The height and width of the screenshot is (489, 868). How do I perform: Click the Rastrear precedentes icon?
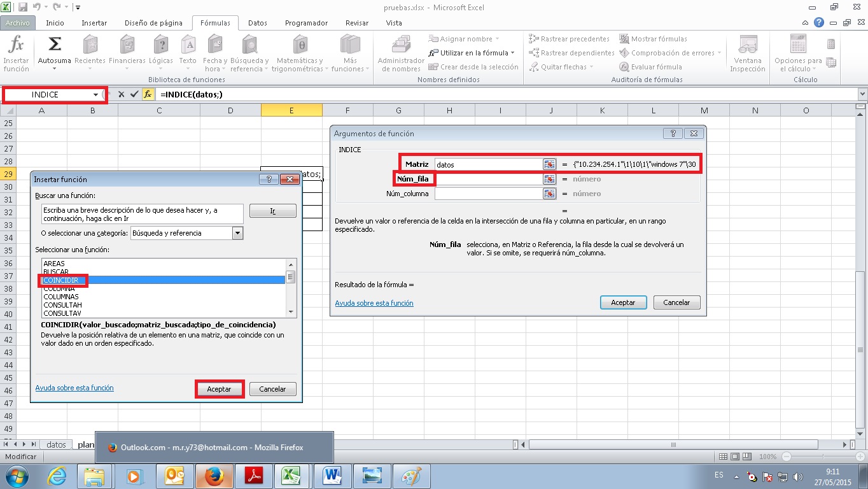(570, 38)
